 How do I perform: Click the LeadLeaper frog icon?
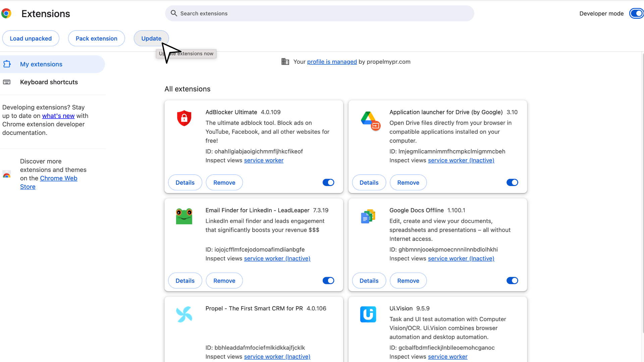[x=184, y=216]
